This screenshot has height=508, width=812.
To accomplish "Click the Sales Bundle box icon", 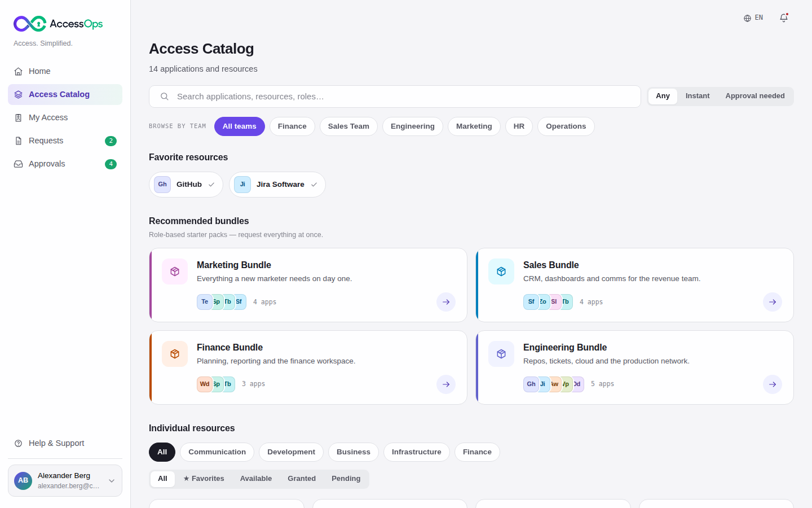I will tap(501, 271).
